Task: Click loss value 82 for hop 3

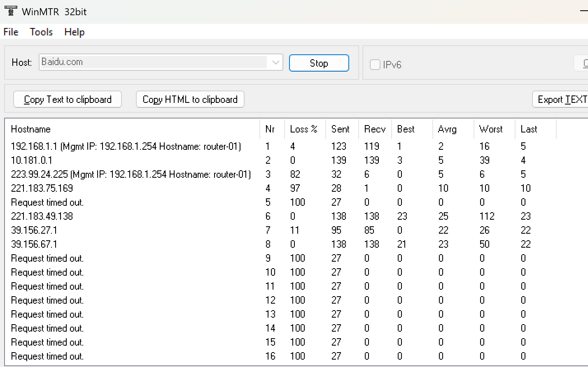Action: [295, 174]
